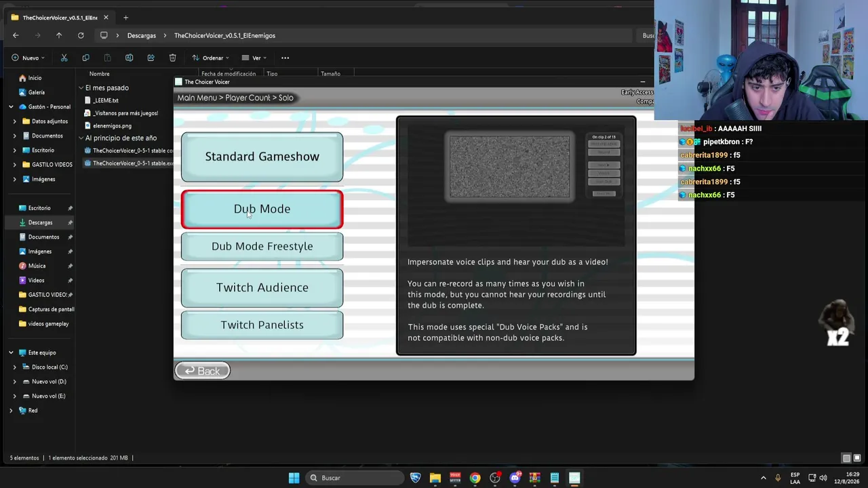
Task: Open the three-dot more options menu
Action: click(x=285, y=58)
